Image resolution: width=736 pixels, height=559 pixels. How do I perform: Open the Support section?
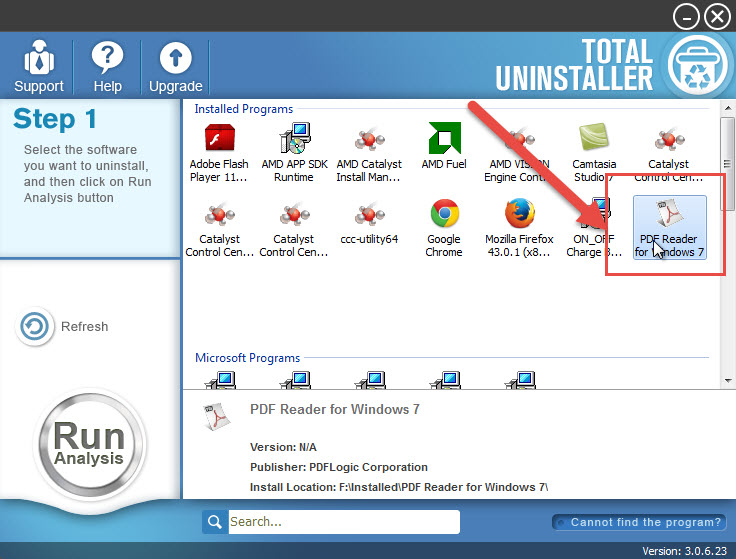(x=38, y=66)
